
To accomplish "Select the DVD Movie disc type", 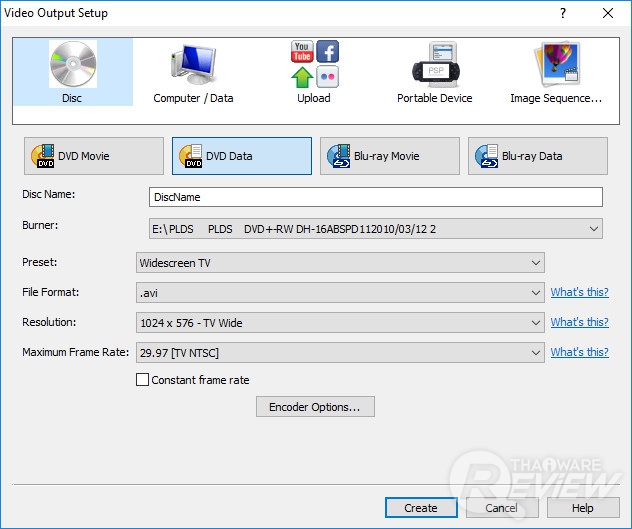I will pos(94,156).
